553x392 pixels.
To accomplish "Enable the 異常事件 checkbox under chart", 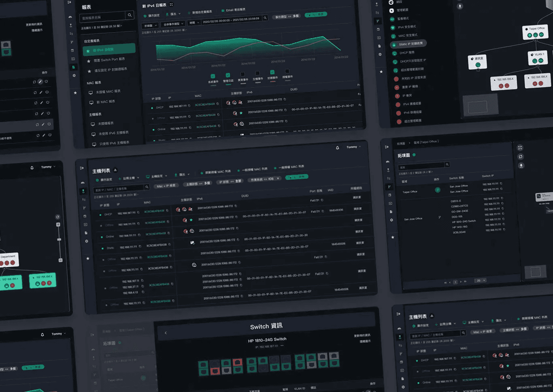I will pyautogui.click(x=242, y=74).
